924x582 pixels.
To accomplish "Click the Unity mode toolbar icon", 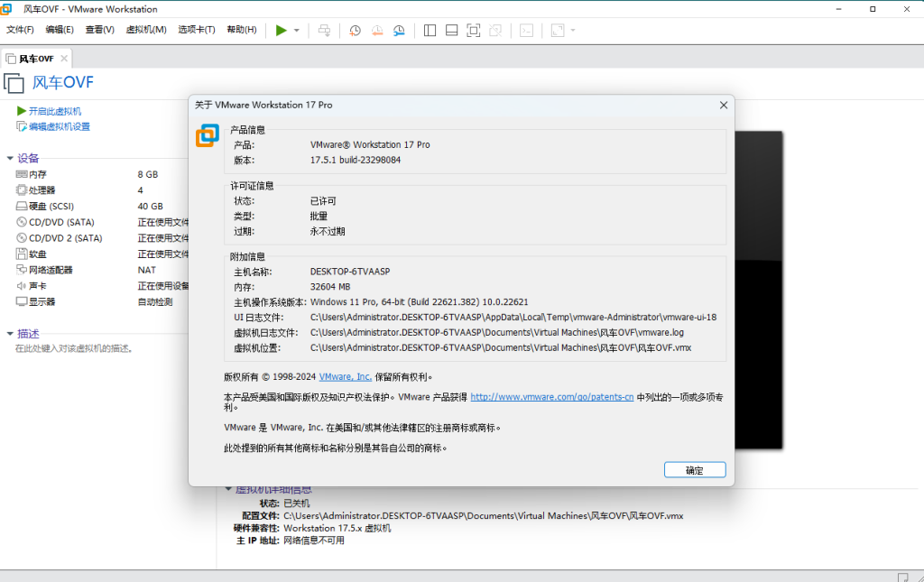I will point(495,31).
